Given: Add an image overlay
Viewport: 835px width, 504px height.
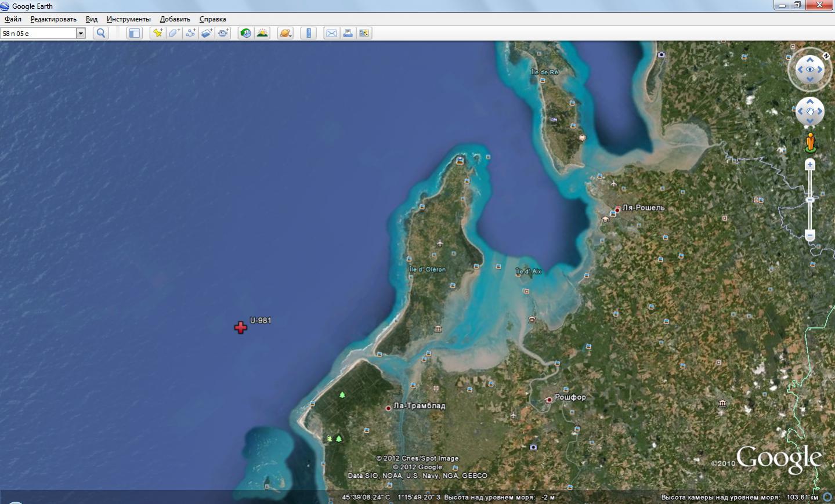Looking at the screenshot, I should point(207,33).
